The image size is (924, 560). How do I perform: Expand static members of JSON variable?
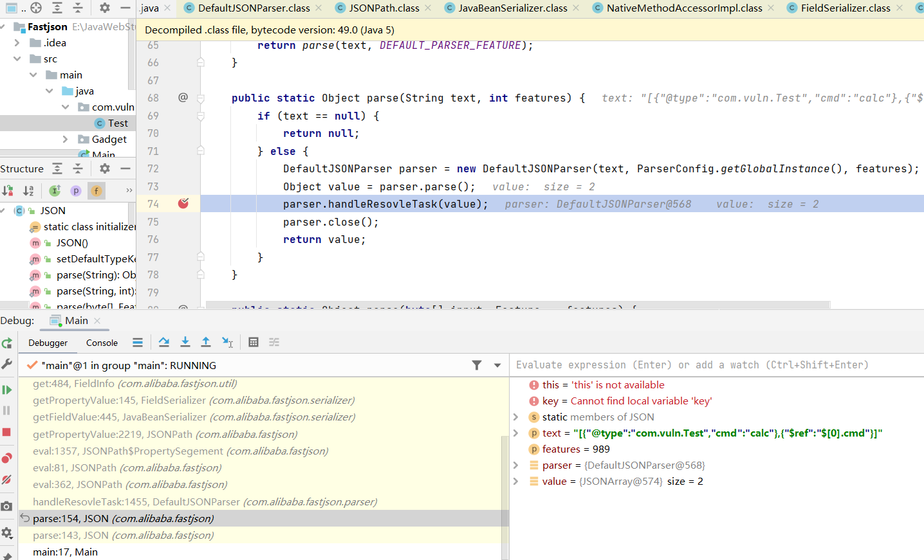point(515,417)
